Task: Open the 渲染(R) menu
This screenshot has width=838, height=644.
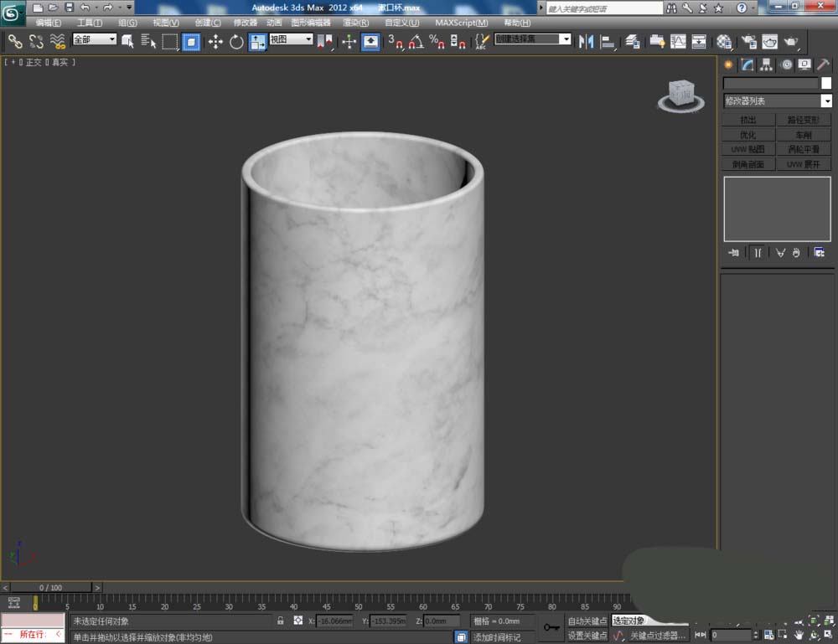Action: tap(356, 23)
